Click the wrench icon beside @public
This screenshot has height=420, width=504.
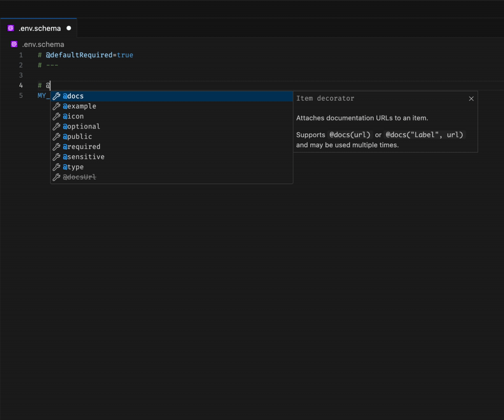[x=57, y=136]
